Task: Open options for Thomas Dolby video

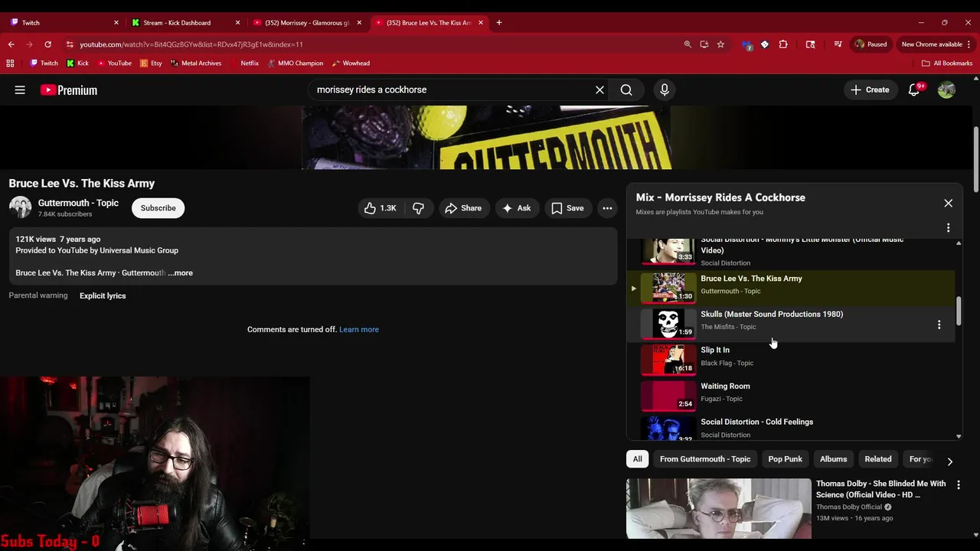Action: [x=958, y=484]
